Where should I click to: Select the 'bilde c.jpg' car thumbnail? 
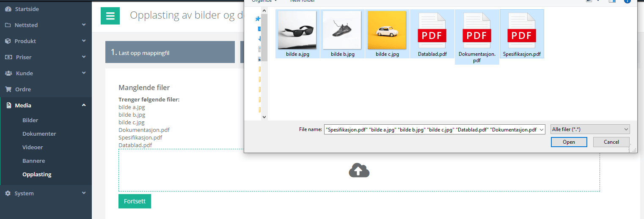[387, 30]
